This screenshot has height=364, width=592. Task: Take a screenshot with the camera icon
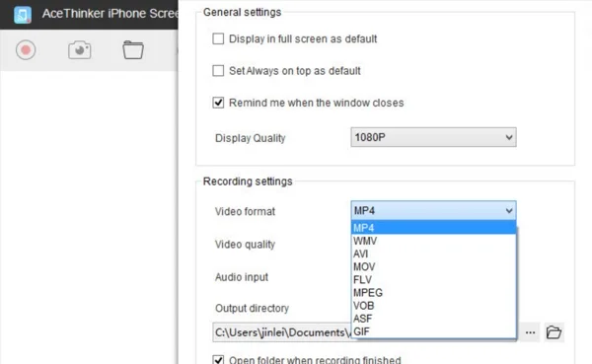(80, 50)
